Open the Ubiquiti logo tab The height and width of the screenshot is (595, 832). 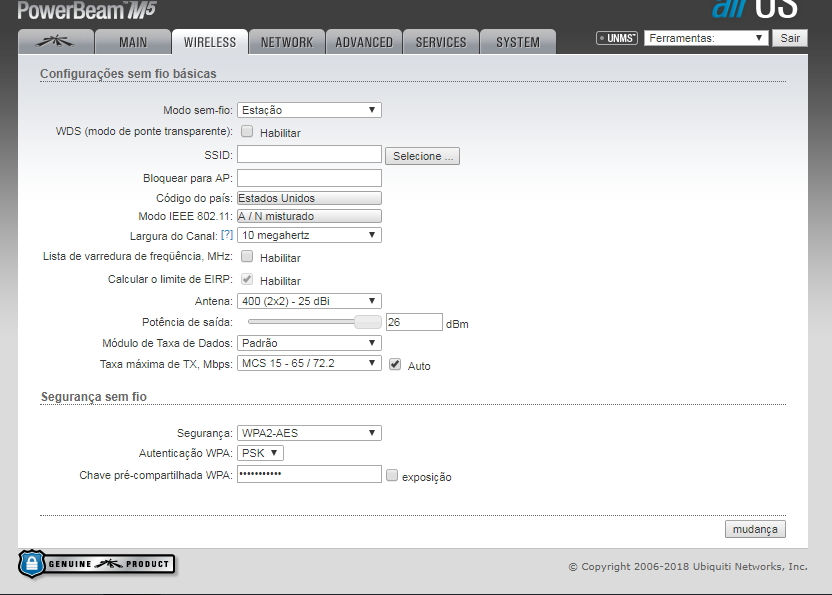coord(56,42)
